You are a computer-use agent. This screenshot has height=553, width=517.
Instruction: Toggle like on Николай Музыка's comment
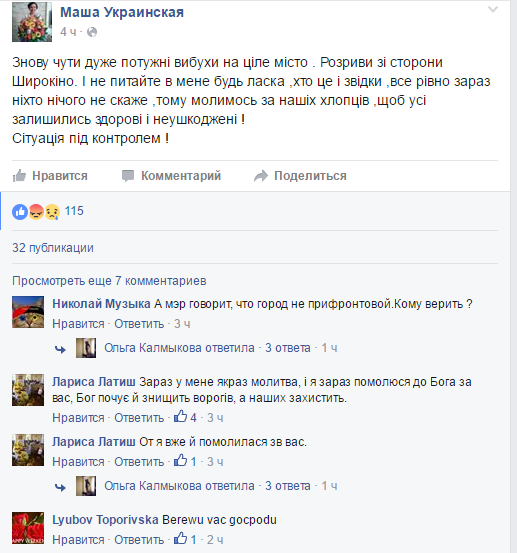pyautogui.click(x=78, y=324)
